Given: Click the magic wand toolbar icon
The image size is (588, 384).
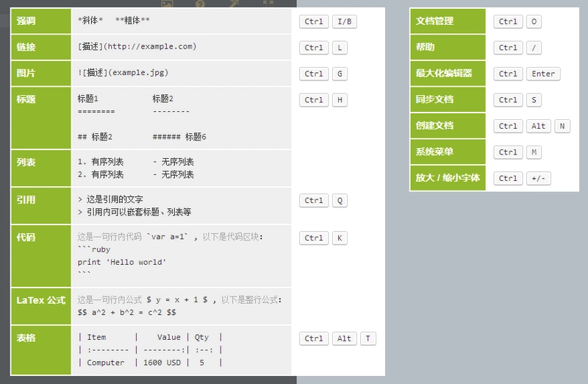Looking at the screenshot, I should (234, 4).
